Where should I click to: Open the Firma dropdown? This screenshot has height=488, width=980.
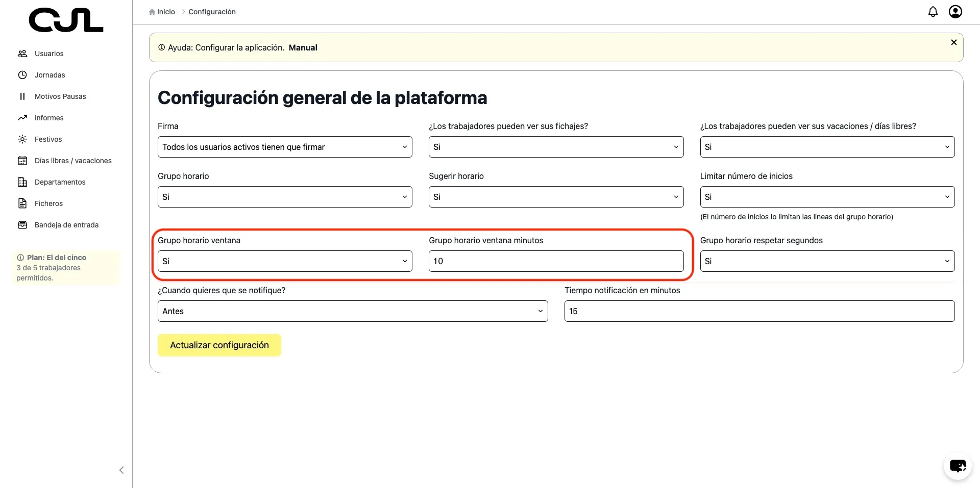[285, 147]
